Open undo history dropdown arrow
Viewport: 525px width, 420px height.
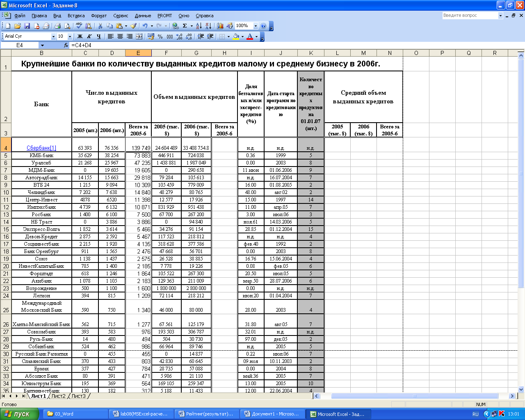(x=151, y=26)
